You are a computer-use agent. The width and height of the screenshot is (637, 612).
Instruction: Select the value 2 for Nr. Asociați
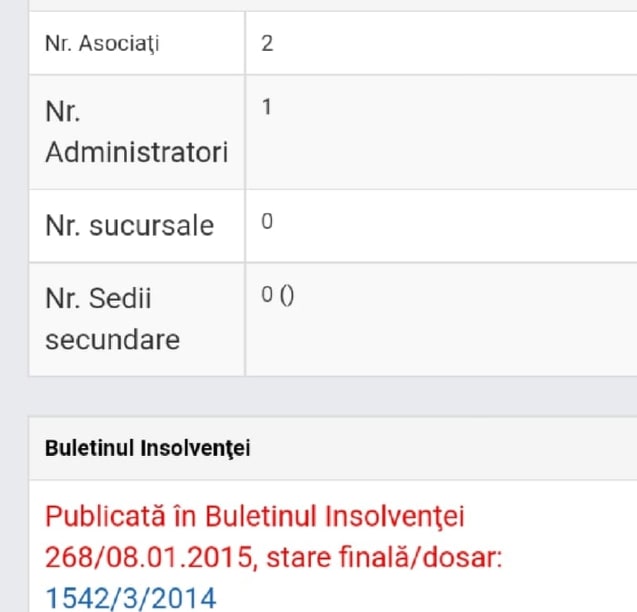click(267, 44)
